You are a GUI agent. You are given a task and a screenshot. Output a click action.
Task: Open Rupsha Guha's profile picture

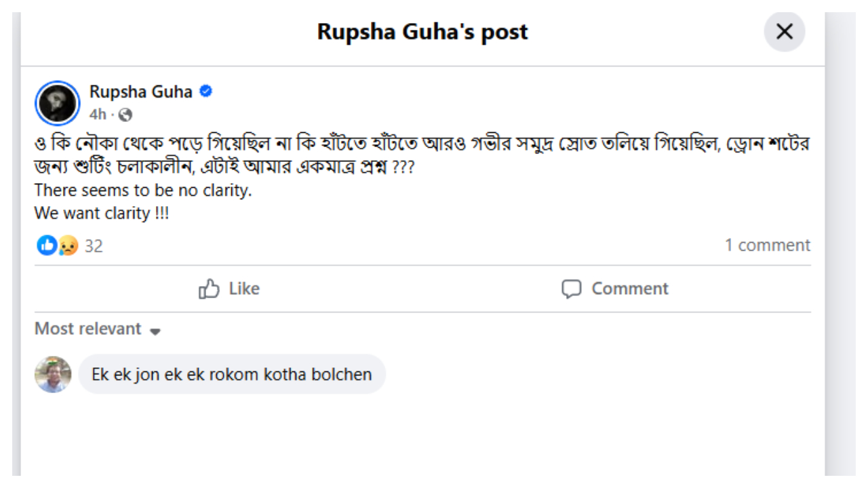coord(58,103)
